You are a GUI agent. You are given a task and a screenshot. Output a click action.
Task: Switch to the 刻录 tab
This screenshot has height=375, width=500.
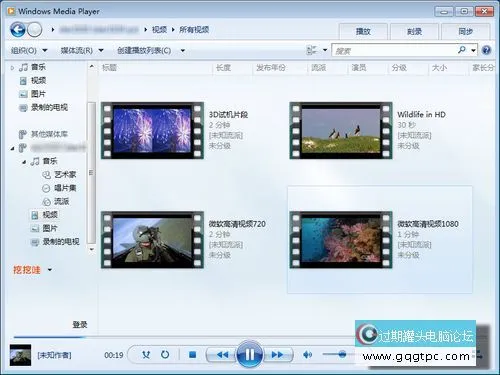[x=414, y=32]
